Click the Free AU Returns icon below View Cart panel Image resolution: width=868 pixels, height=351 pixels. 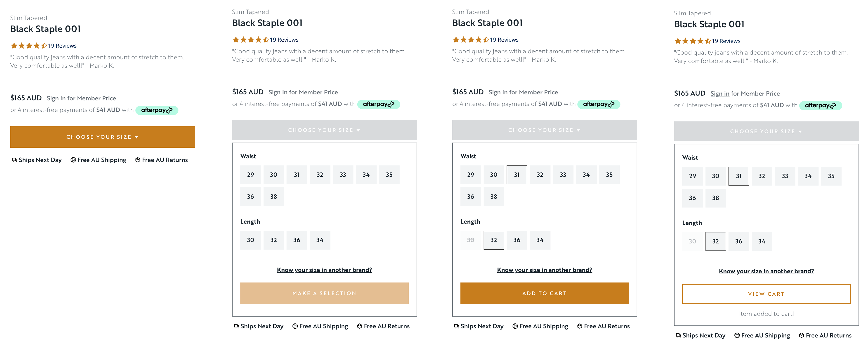pyautogui.click(x=802, y=335)
